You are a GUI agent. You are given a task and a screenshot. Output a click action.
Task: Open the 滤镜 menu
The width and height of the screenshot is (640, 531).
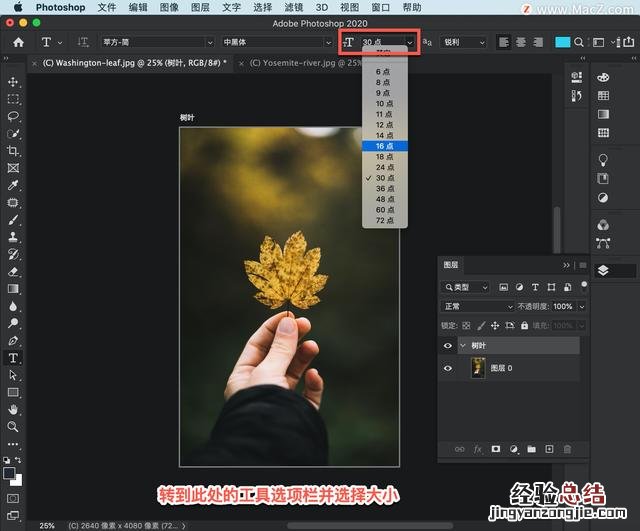[x=293, y=7]
